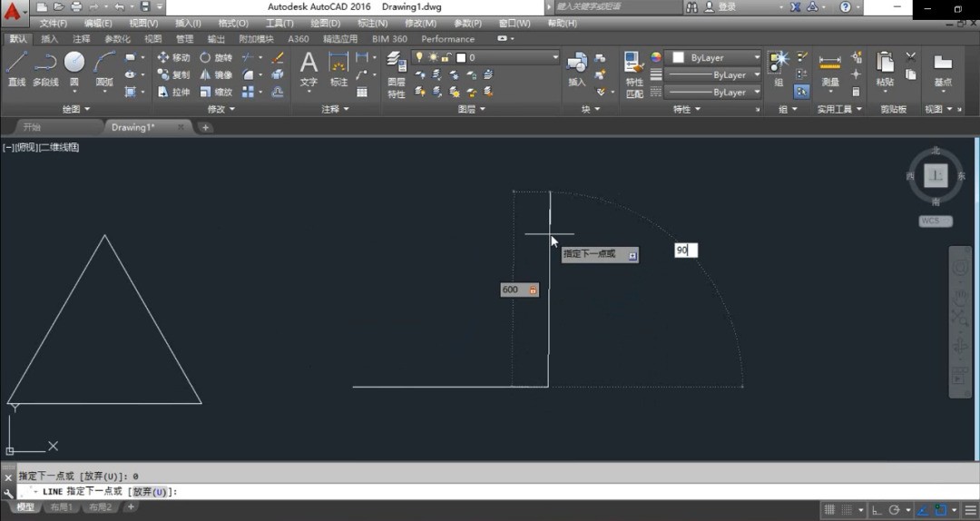Toggle group selection on/off in 组 panel

(801, 92)
